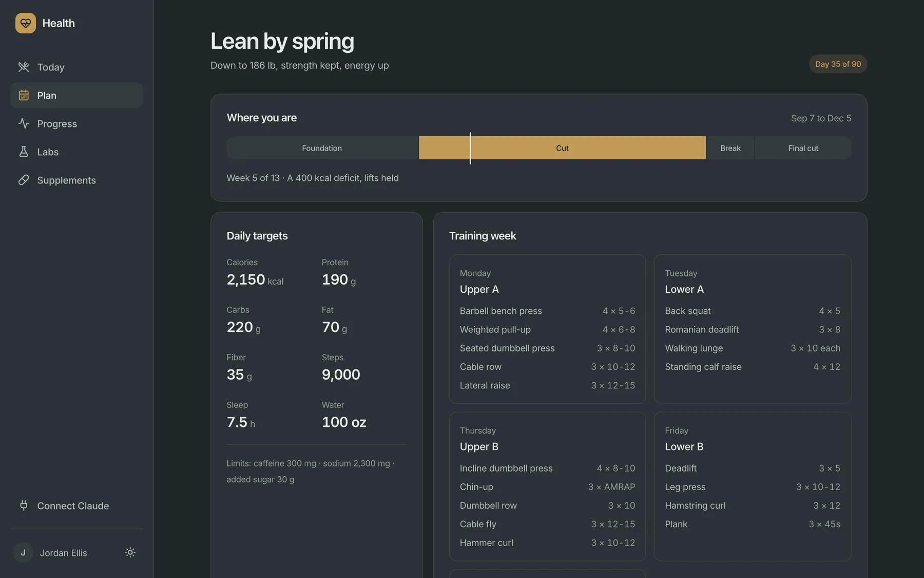The height and width of the screenshot is (578, 924).
Task: Open the Thursday Upper B workout card title
Action: tap(479, 446)
